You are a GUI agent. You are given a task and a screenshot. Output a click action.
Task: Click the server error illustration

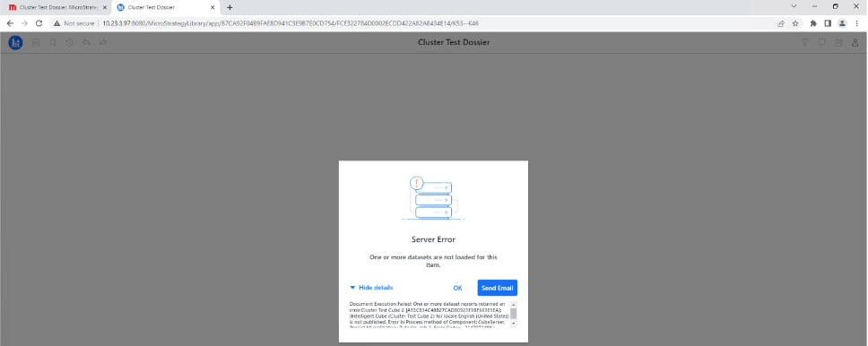pos(433,198)
